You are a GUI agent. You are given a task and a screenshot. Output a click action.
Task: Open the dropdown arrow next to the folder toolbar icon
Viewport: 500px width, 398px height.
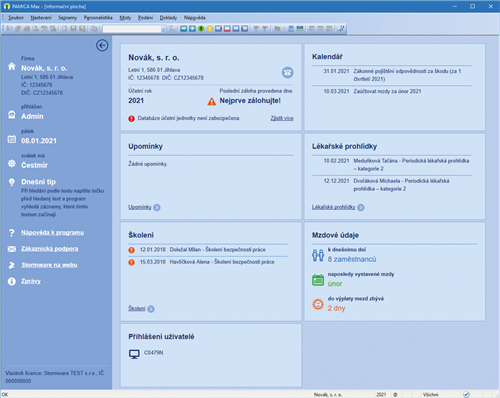click(283, 29)
